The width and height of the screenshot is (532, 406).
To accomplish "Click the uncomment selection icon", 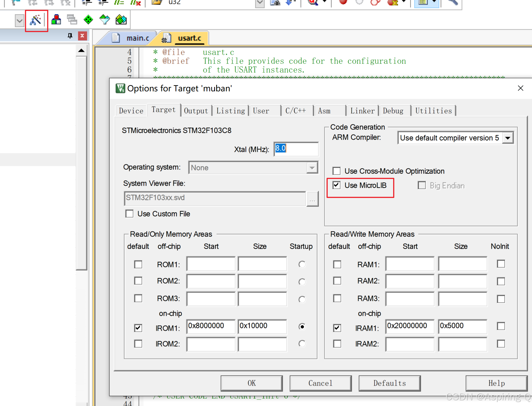I will pos(135,2).
